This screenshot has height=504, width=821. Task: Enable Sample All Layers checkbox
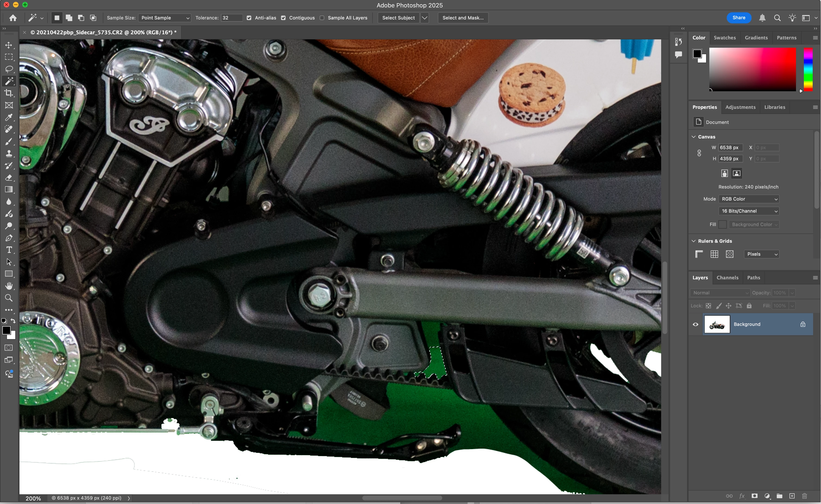[322, 18]
